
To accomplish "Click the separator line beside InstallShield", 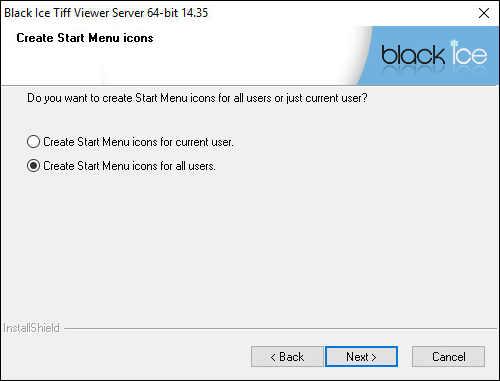I will click(280, 329).
